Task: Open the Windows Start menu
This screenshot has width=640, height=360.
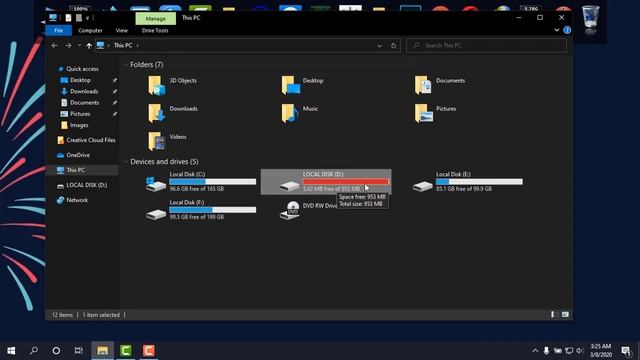Action: click(x=11, y=351)
